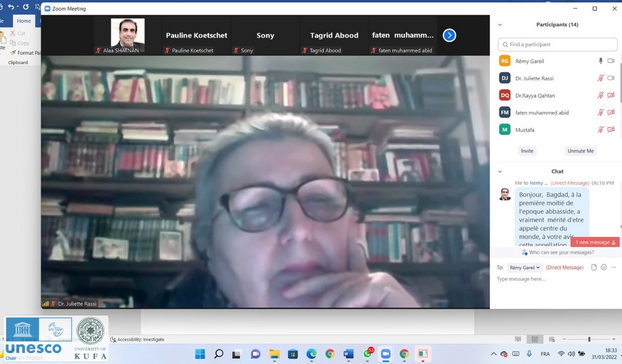Open File Explorer from the taskbar
Viewport: 622px width, 364px height.
click(274, 354)
